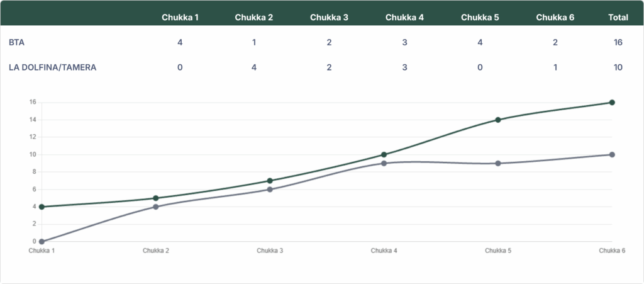Click the Chukka 4 x-axis label
Image resolution: width=644 pixels, height=284 pixels.
384,251
